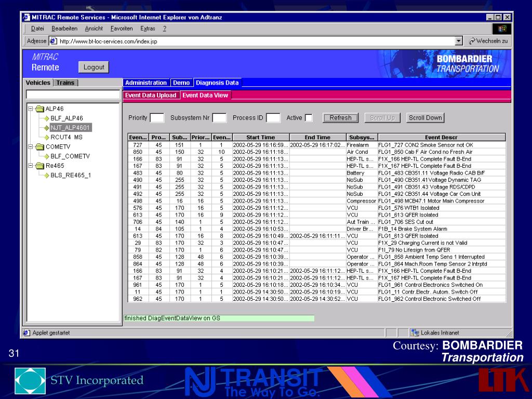Click the Sub... column header
The height and width of the screenshot is (399, 532).
179,137
